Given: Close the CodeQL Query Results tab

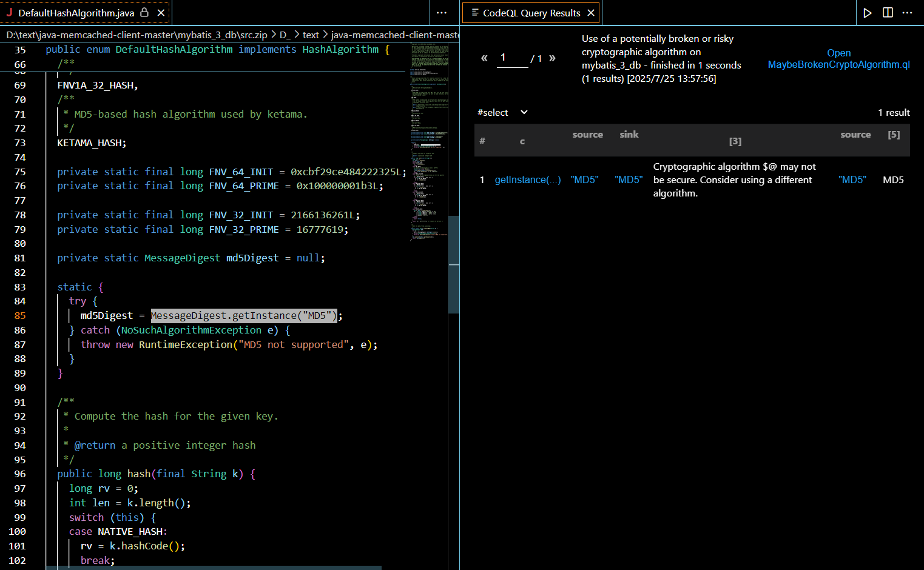Looking at the screenshot, I should tap(591, 13).
